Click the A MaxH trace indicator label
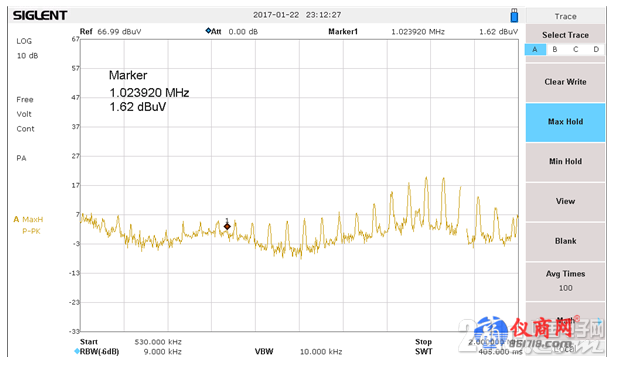 tap(28, 219)
